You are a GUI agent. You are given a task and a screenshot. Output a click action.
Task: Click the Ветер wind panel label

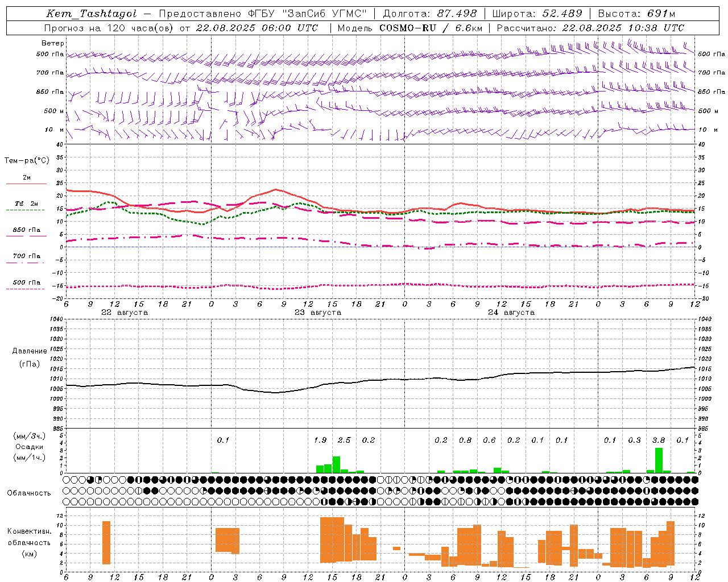pos(53,43)
